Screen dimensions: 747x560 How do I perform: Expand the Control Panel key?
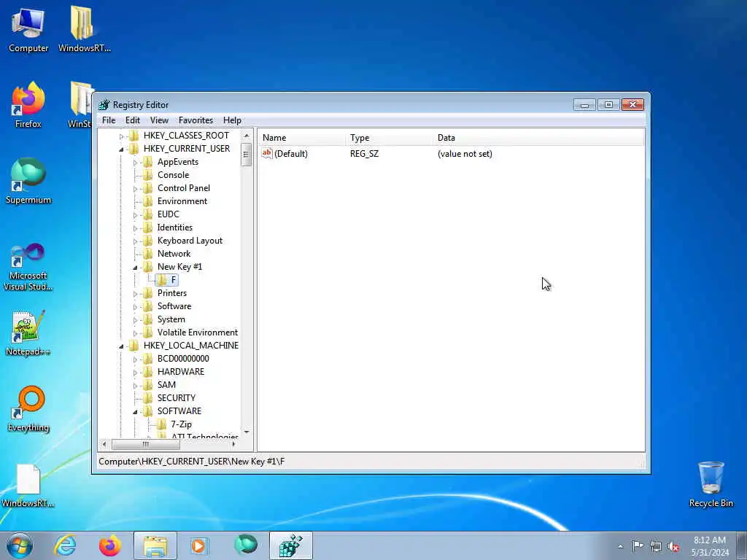coord(135,189)
